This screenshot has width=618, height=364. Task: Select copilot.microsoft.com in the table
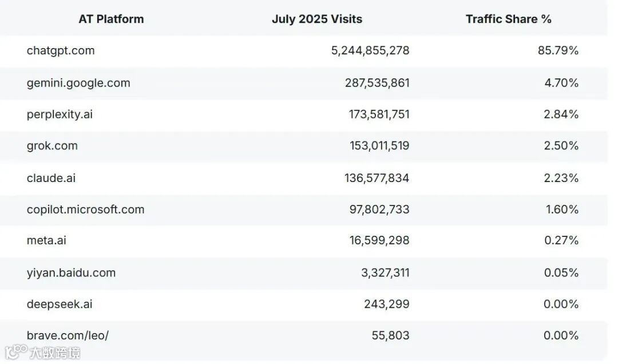click(x=85, y=209)
